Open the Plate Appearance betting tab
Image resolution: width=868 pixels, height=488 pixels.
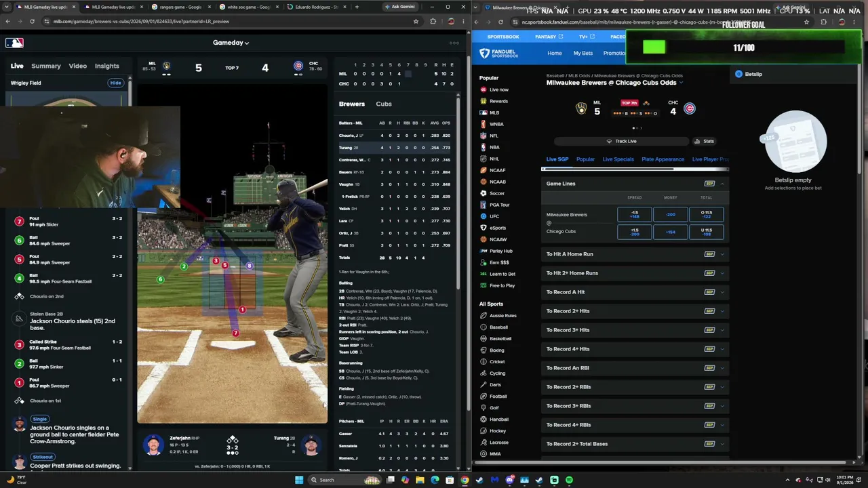click(x=663, y=159)
